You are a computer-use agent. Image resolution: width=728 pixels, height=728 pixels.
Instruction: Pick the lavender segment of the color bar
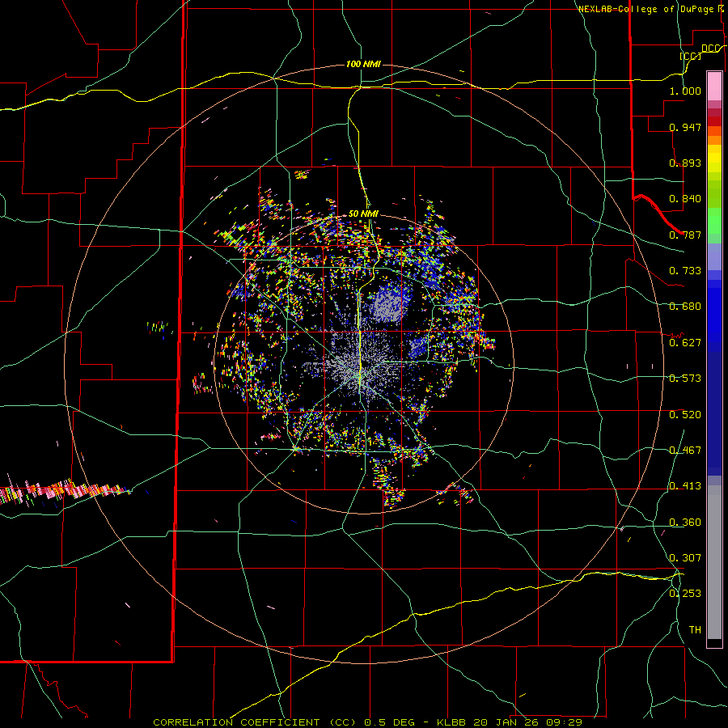714,256
